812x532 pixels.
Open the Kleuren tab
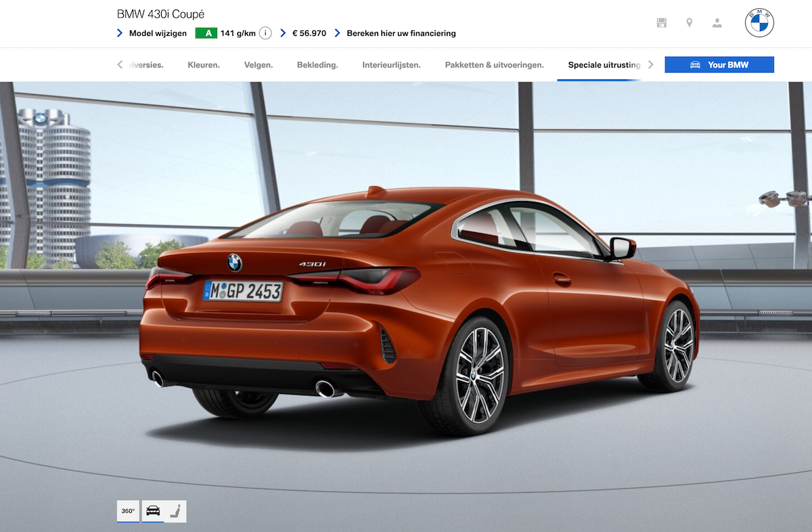tap(204, 65)
